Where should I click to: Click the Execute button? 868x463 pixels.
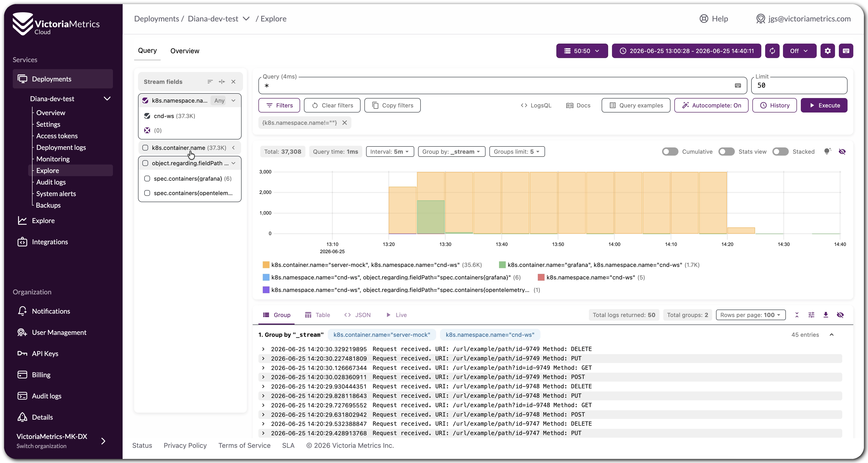pos(824,106)
